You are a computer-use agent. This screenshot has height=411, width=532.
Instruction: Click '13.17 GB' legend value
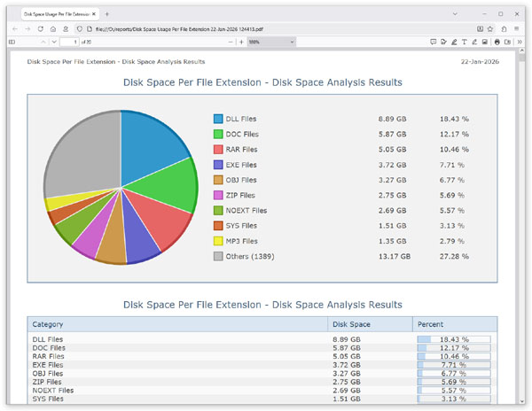tap(395, 257)
